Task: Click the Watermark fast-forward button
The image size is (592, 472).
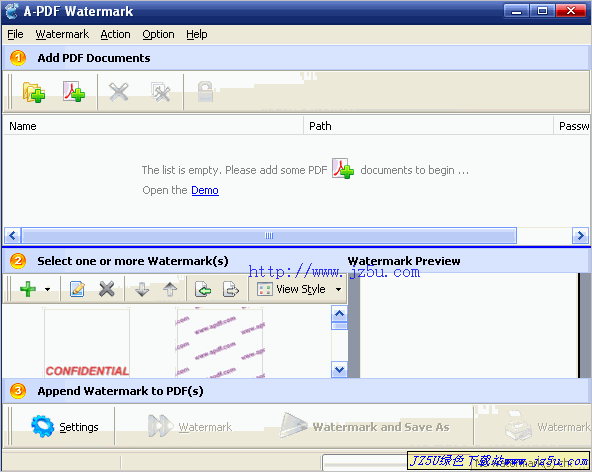Action: pyautogui.click(x=190, y=427)
